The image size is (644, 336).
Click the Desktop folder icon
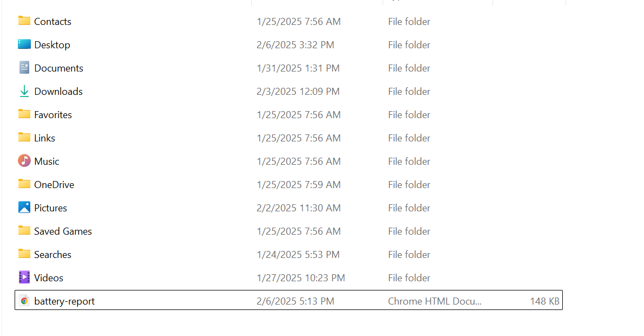pyautogui.click(x=24, y=44)
